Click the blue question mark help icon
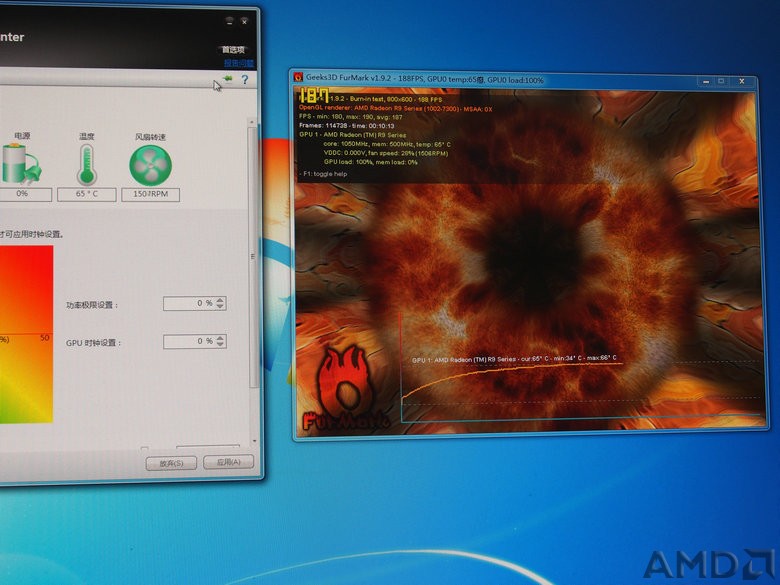 coord(244,80)
